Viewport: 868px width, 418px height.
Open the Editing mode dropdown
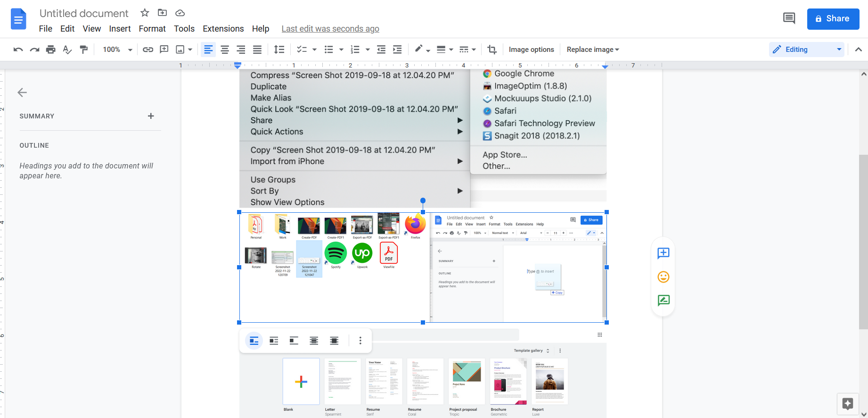click(x=806, y=50)
